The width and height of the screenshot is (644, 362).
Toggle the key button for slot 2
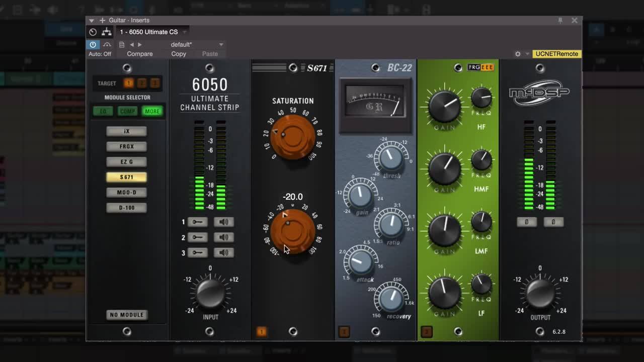tap(197, 237)
